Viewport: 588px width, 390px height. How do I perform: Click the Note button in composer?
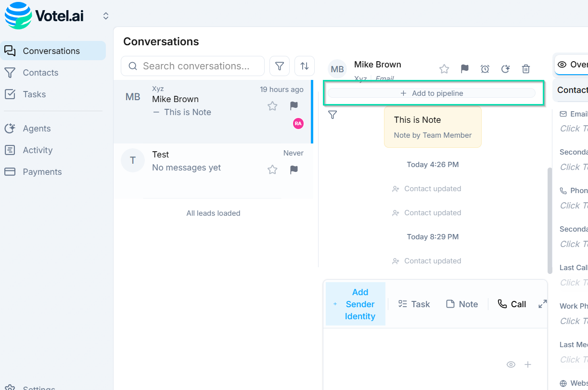coord(462,304)
